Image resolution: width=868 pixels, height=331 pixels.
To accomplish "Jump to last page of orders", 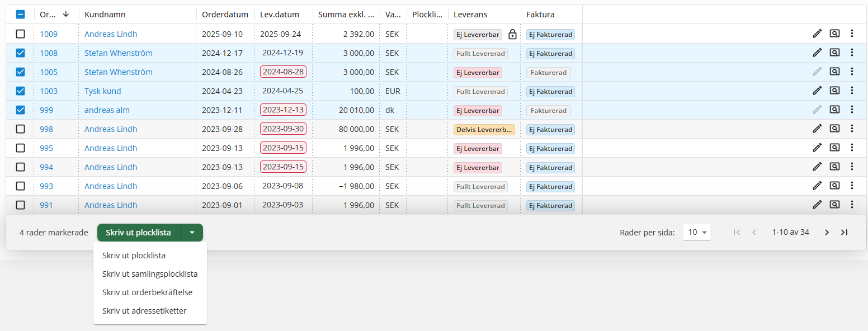I will coord(845,233).
